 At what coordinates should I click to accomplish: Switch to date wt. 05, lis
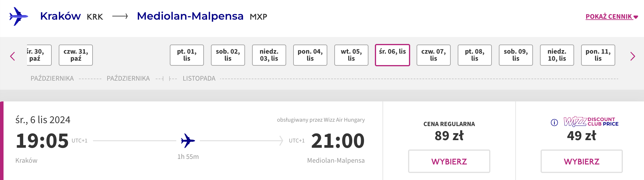click(x=351, y=55)
